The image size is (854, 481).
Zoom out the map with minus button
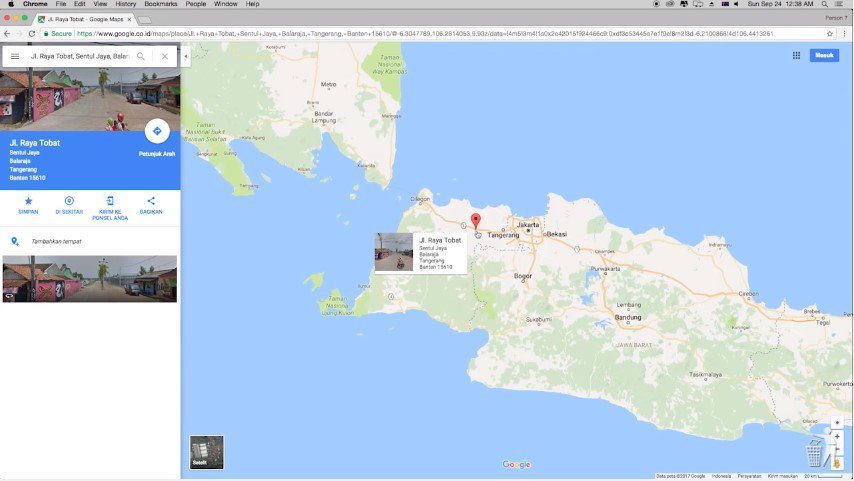837,449
